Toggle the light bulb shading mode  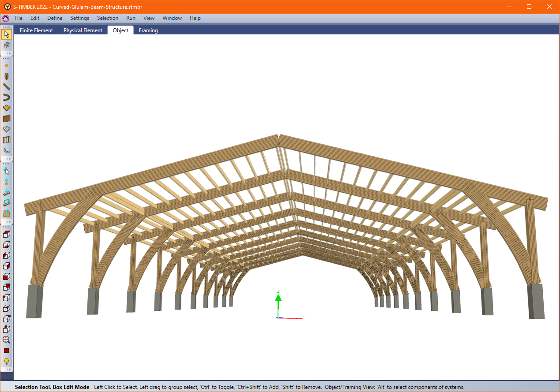pyautogui.click(x=7, y=361)
